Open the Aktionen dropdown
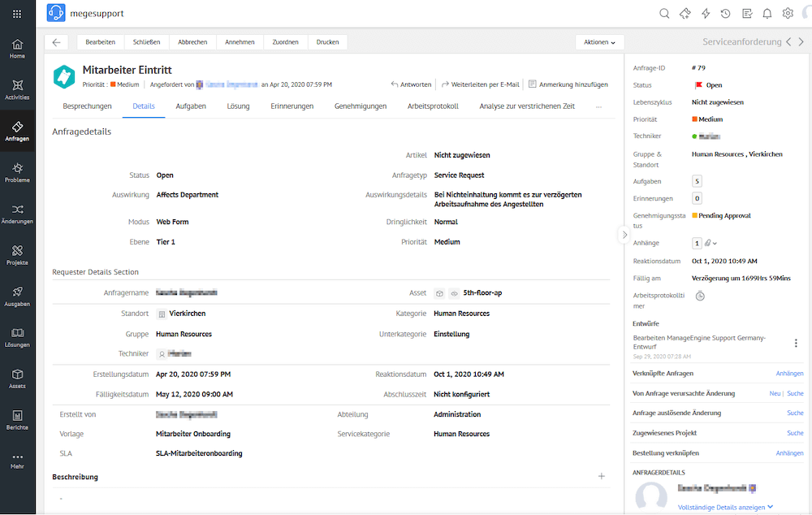The height and width of the screenshot is (515, 812). click(x=600, y=42)
